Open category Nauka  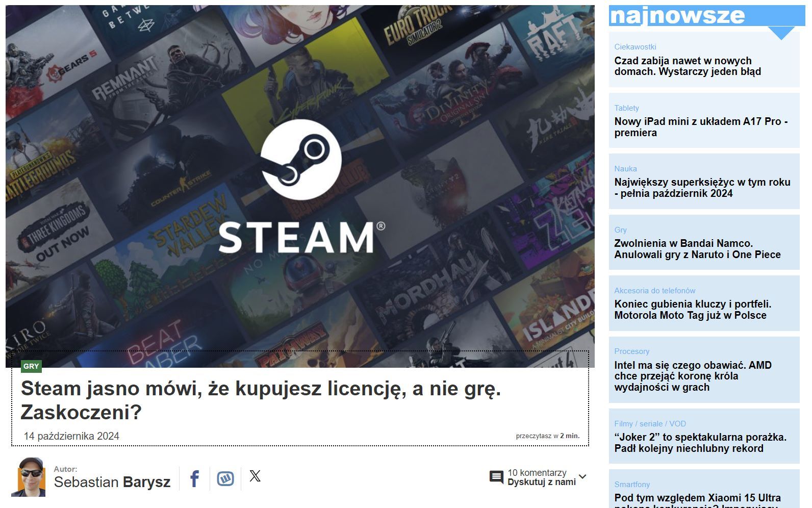click(x=625, y=169)
